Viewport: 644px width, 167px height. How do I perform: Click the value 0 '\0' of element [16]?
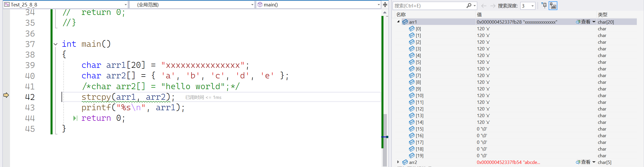pos(482,136)
